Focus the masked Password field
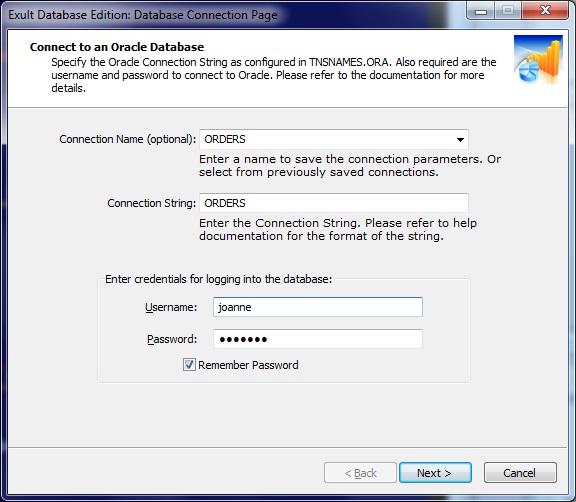Screen dimensions: 576x502 coord(318,339)
